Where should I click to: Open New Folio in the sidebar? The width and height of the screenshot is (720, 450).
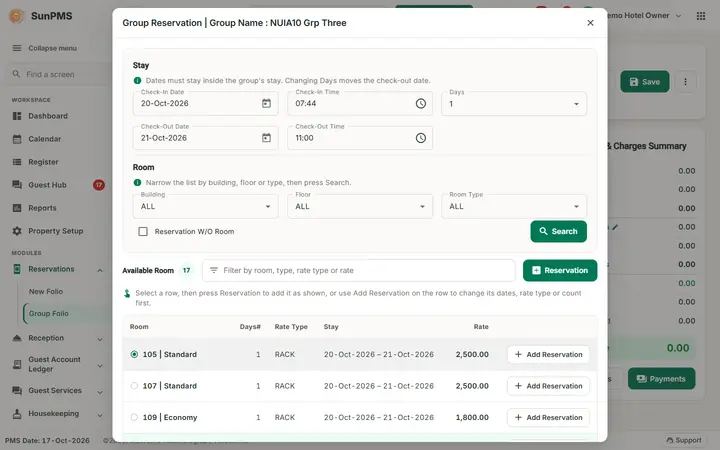46,292
